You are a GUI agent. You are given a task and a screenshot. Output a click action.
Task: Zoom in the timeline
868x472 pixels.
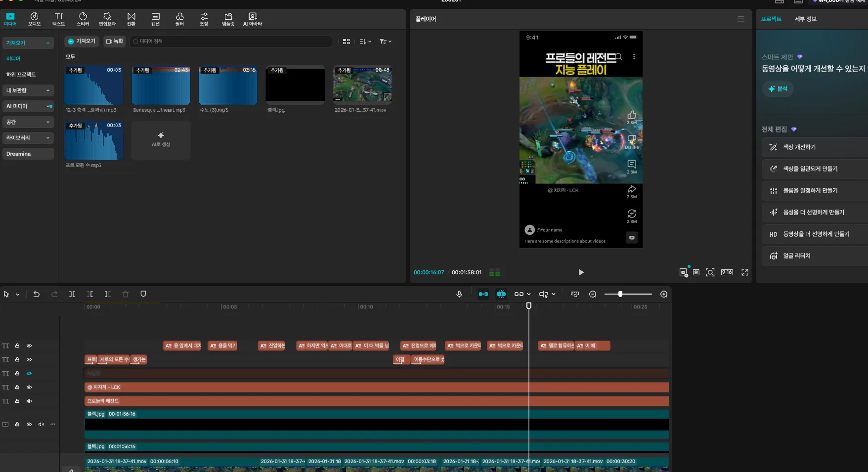(664, 294)
